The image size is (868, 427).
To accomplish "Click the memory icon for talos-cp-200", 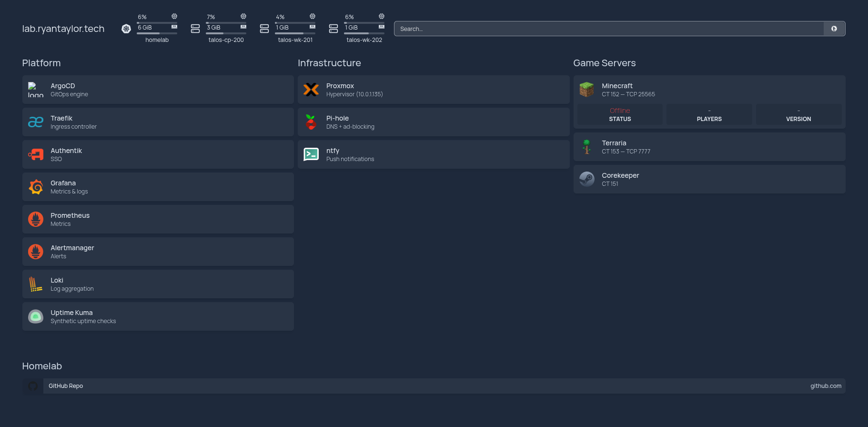I will click(x=243, y=27).
